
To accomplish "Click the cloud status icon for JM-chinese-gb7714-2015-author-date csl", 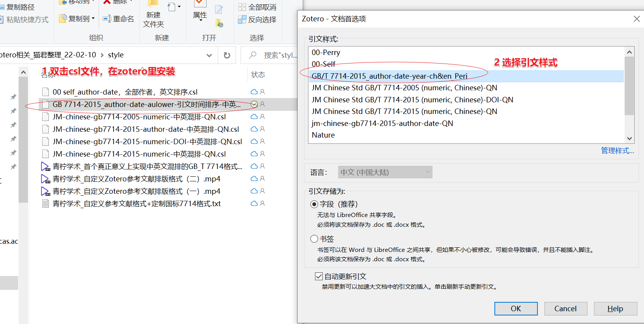I will click(254, 129).
